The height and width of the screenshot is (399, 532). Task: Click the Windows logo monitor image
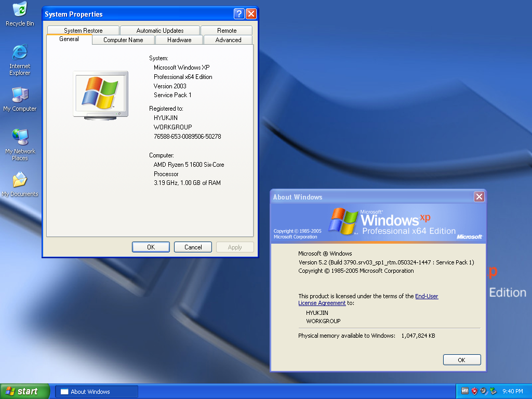click(x=100, y=96)
